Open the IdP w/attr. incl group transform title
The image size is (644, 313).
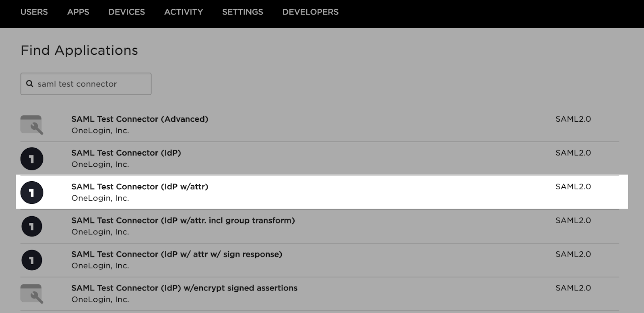tap(183, 221)
